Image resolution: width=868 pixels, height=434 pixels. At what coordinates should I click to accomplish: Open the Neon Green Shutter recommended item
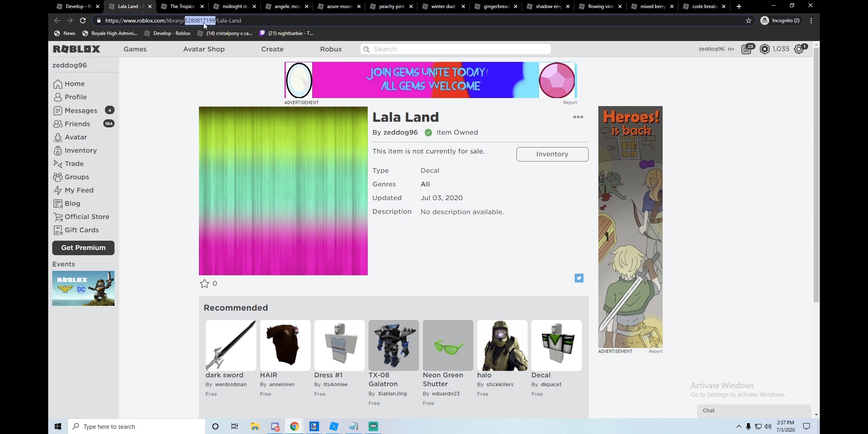[448, 346]
